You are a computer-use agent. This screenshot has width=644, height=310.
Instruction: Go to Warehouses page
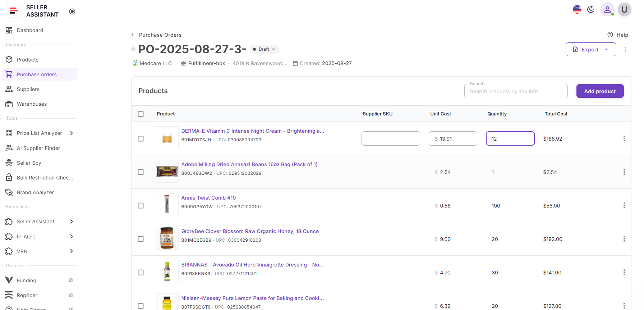(x=32, y=104)
